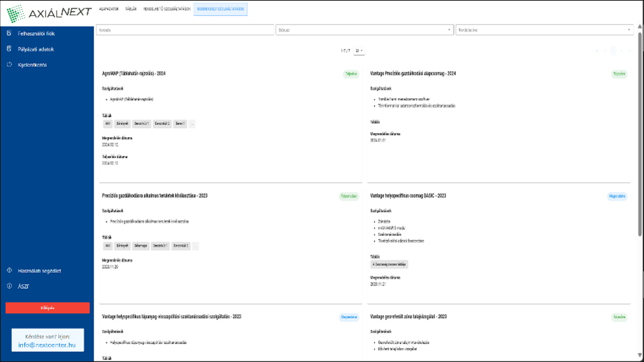Click the first-page pagination arrow

(x=597, y=51)
